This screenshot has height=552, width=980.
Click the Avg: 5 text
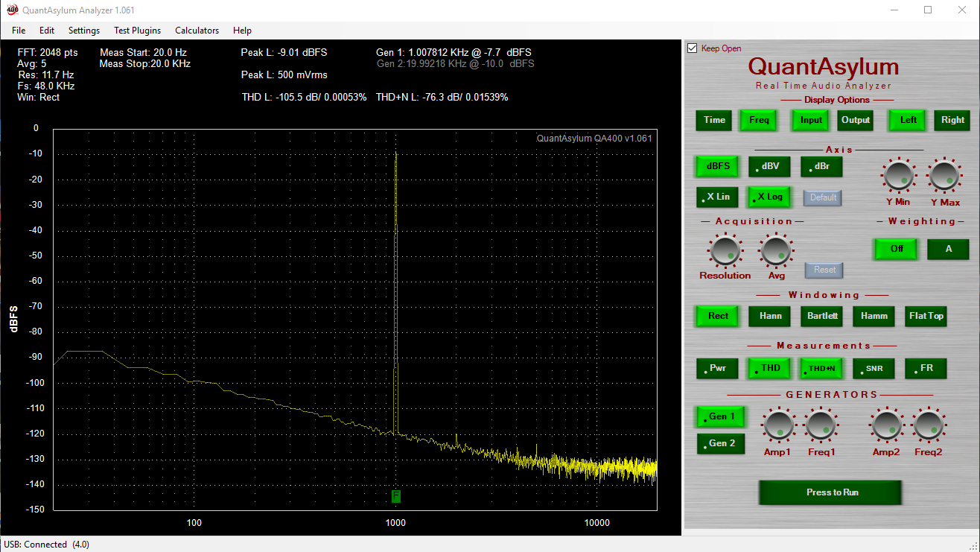[x=31, y=64]
